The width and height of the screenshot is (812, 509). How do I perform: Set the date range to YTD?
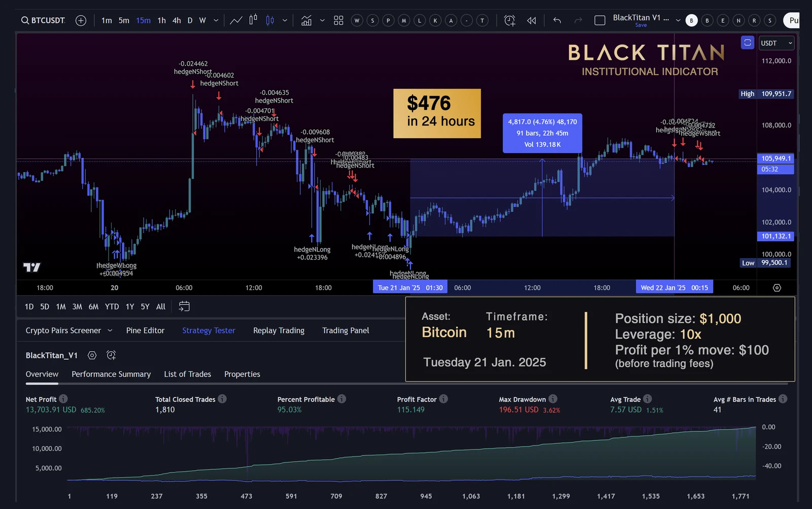[x=112, y=307]
